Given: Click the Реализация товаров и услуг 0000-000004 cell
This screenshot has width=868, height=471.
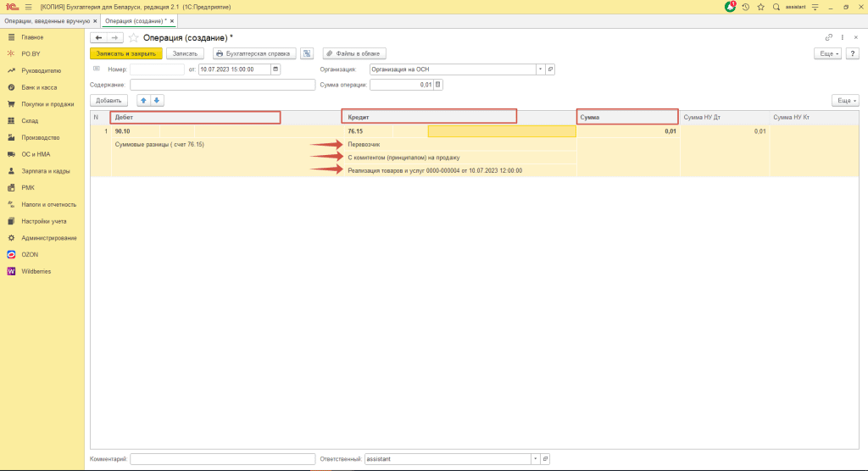Looking at the screenshot, I should (460, 170).
